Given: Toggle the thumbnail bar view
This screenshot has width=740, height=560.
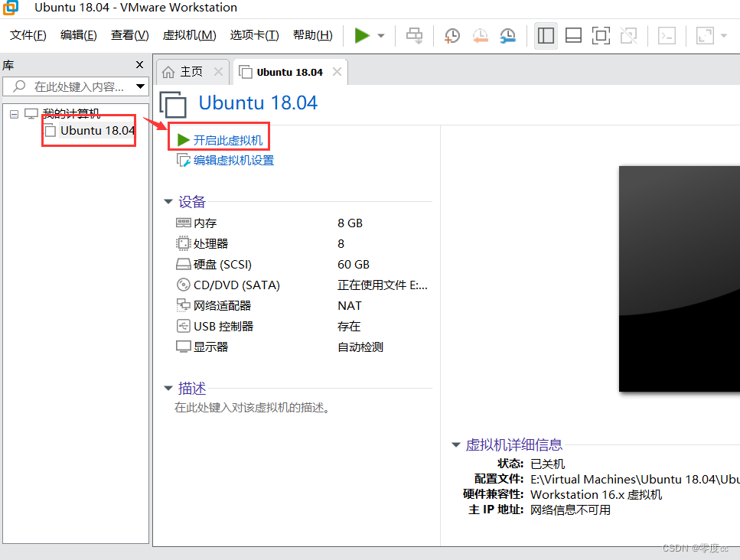Looking at the screenshot, I should click(x=573, y=35).
